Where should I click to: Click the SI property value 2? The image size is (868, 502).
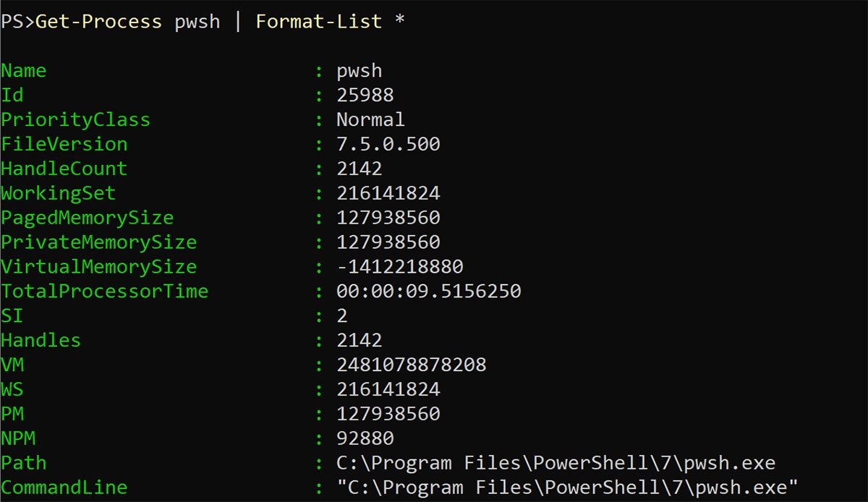[342, 316]
